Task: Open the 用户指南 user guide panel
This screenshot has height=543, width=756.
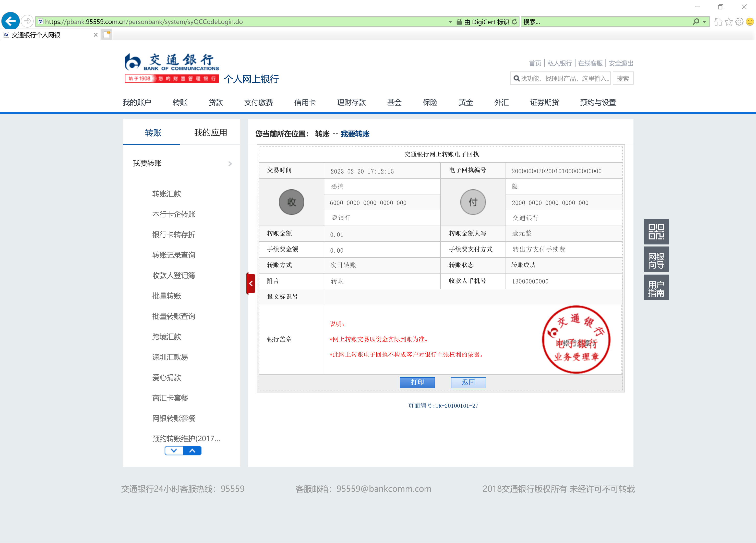Action: (656, 288)
